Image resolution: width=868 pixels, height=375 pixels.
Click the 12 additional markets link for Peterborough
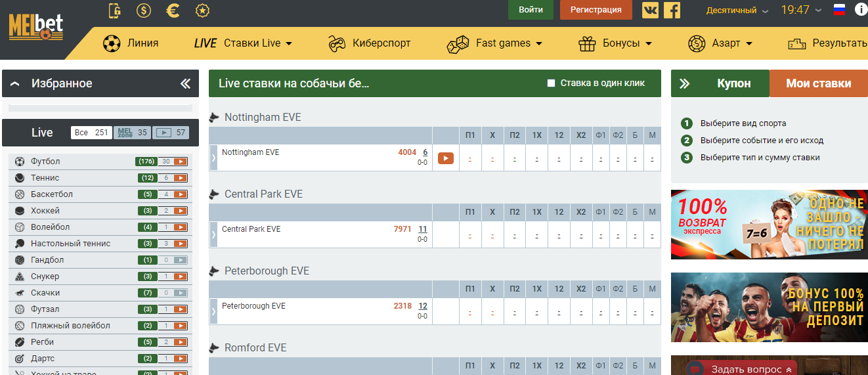423,306
